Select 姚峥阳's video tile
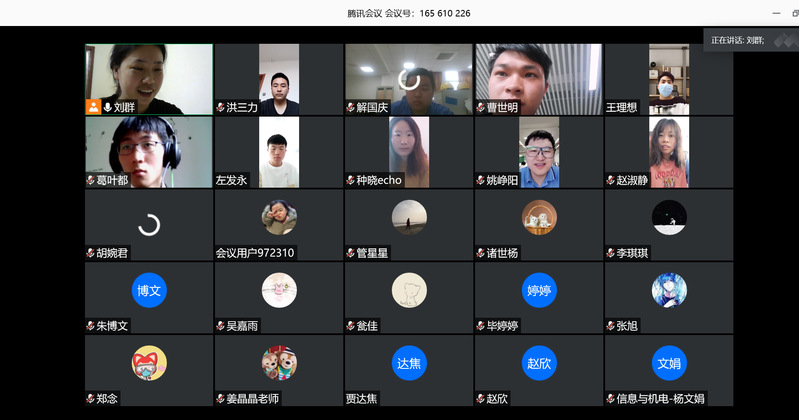Viewport: 799px width, 420px height. click(x=539, y=150)
